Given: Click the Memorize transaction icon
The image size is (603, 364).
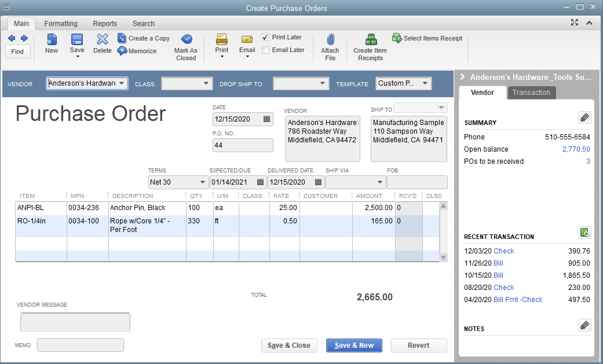Looking at the screenshot, I should tap(122, 51).
